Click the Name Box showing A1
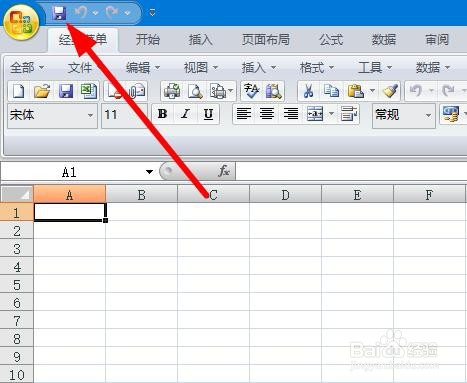This screenshot has height=383, width=467. coord(70,172)
